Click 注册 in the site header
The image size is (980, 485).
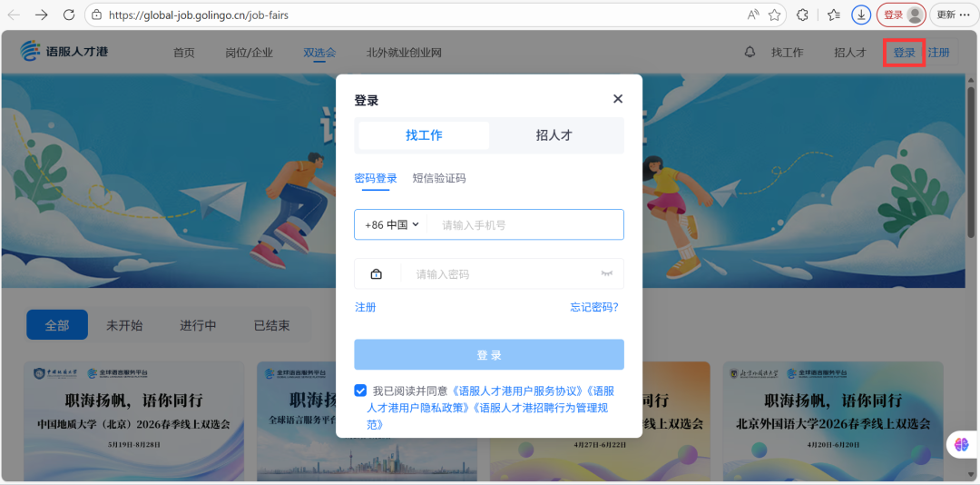[x=938, y=53]
